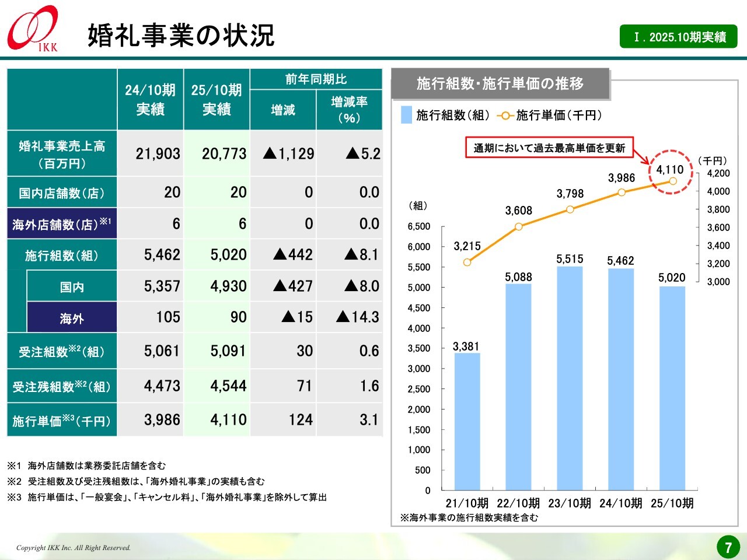Click the orange data point labeled 3,608
This screenshot has height=560, width=747.
point(518,226)
